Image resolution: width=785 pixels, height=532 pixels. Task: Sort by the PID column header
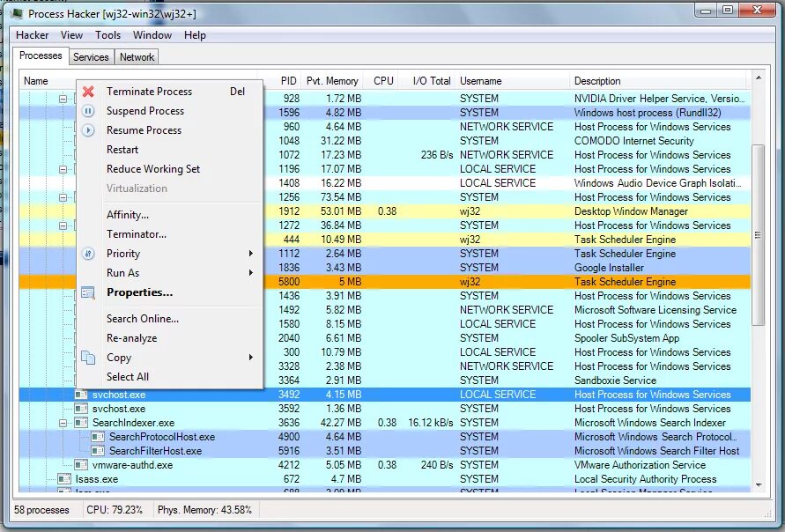pos(288,81)
